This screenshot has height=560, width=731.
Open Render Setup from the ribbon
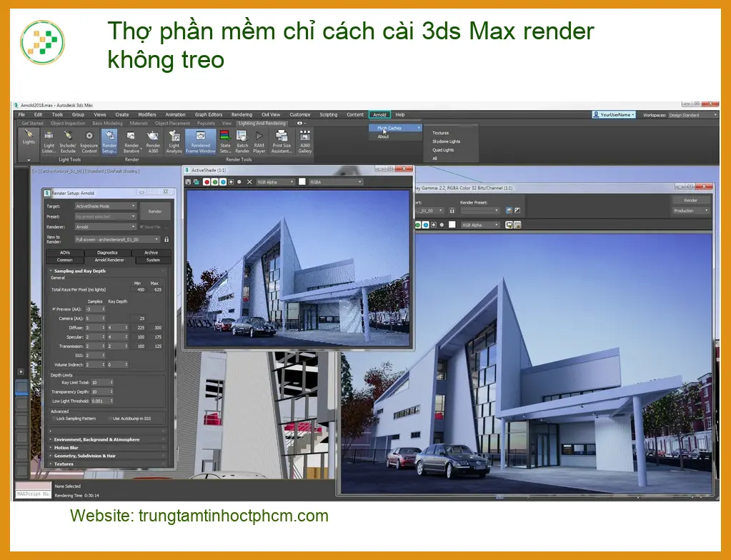coord(109,141)
